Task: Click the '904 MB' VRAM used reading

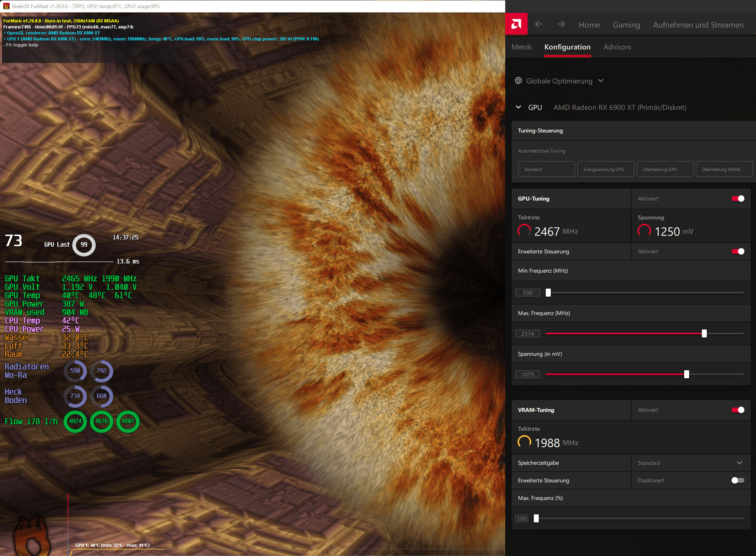Action: point(75,312)
